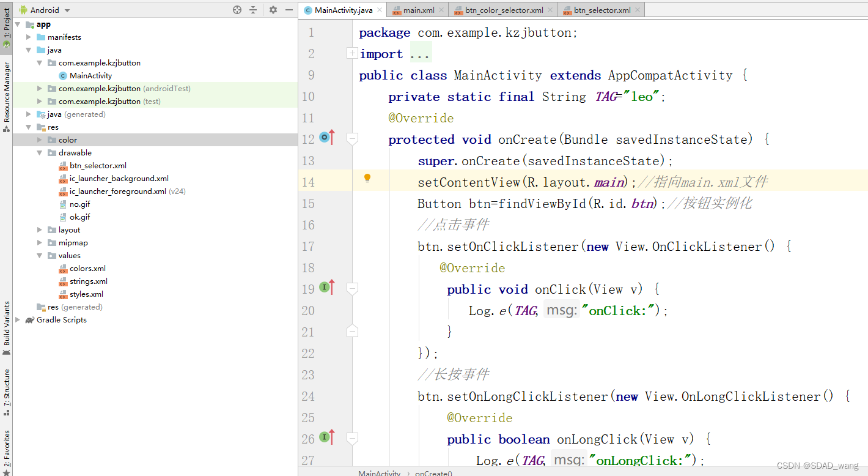This screenshot has height=476, width=868.
Task: Collapse the app module node
Action: point(18,24)
